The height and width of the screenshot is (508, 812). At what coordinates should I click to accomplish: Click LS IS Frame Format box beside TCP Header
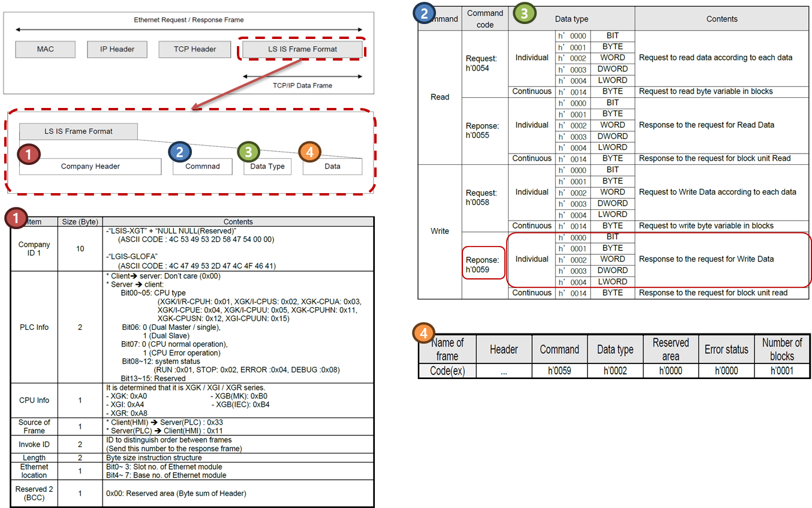[x=303, y=49]
